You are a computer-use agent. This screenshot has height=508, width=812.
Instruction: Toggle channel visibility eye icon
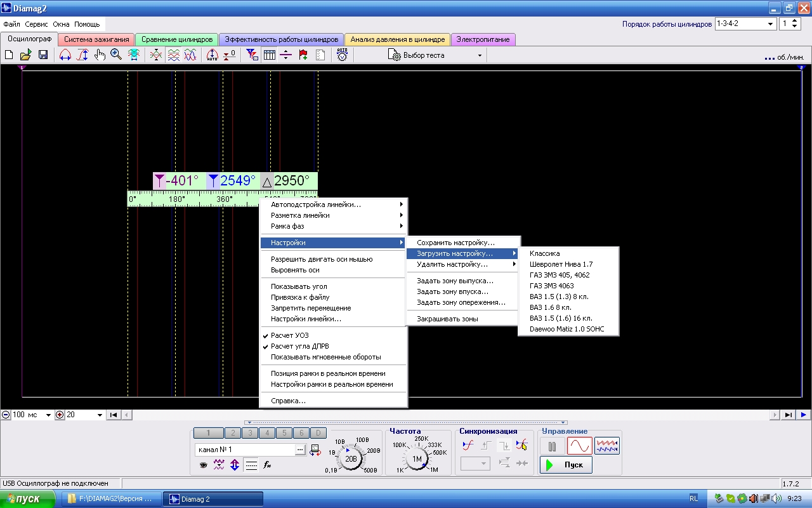(x=203, y=465)
